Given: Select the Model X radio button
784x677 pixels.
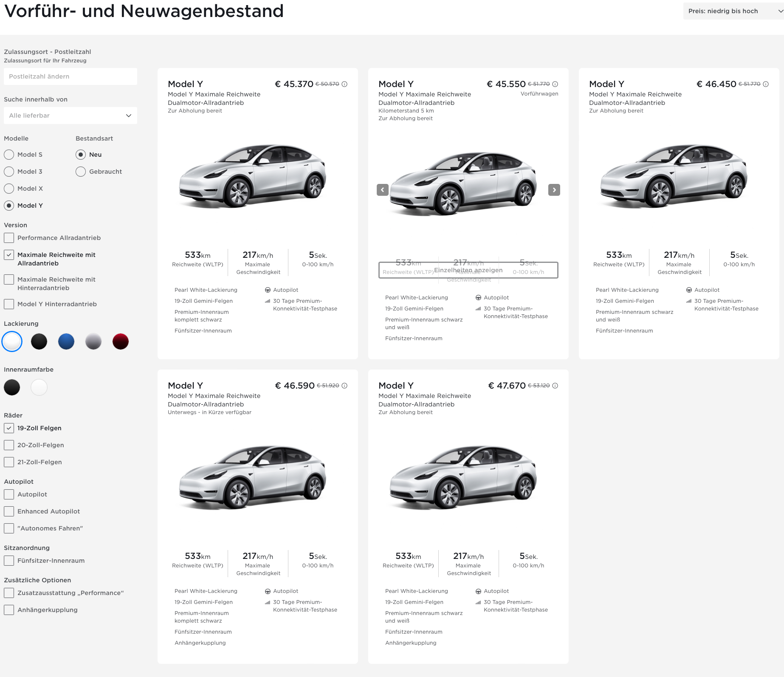Looking at the screenshot, I should click(x=9, y=189).
